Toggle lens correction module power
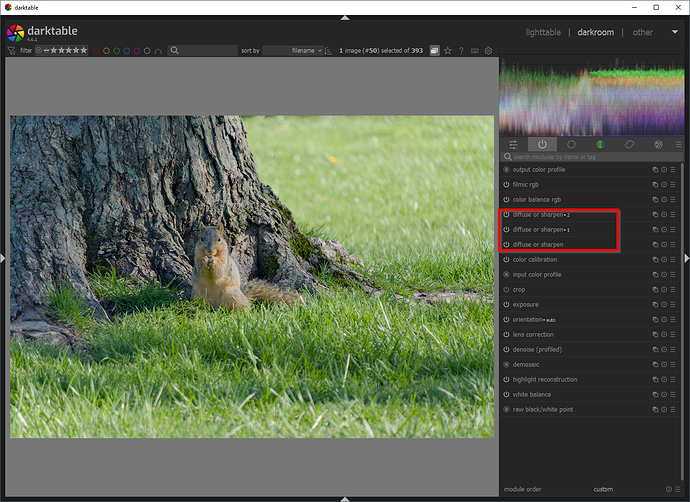 [506, 334]
